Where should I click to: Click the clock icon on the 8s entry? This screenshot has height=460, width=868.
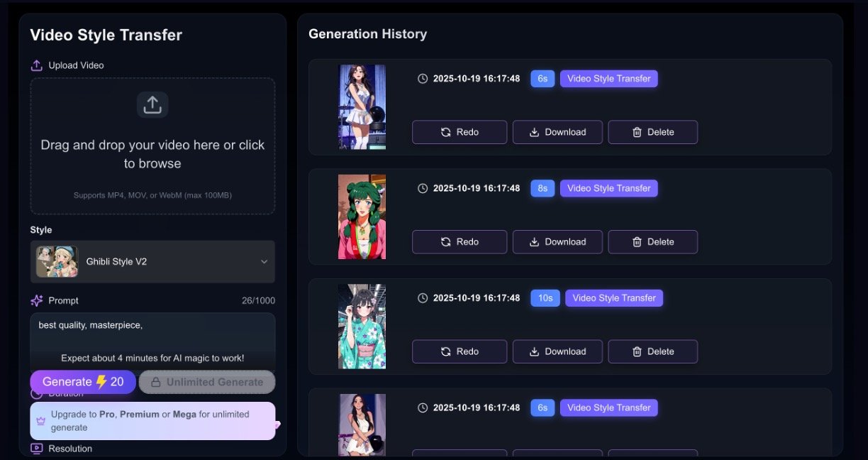(x=423, y=188)
